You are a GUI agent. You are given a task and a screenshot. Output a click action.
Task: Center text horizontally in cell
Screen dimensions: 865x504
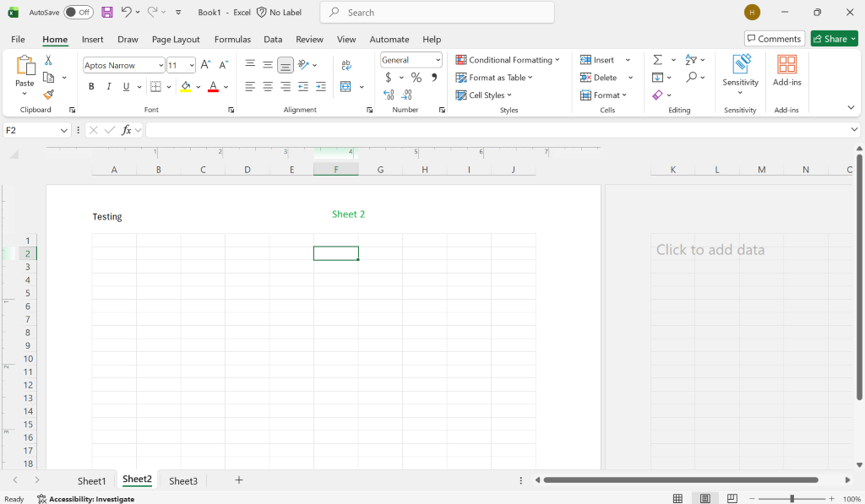point(268,87)
